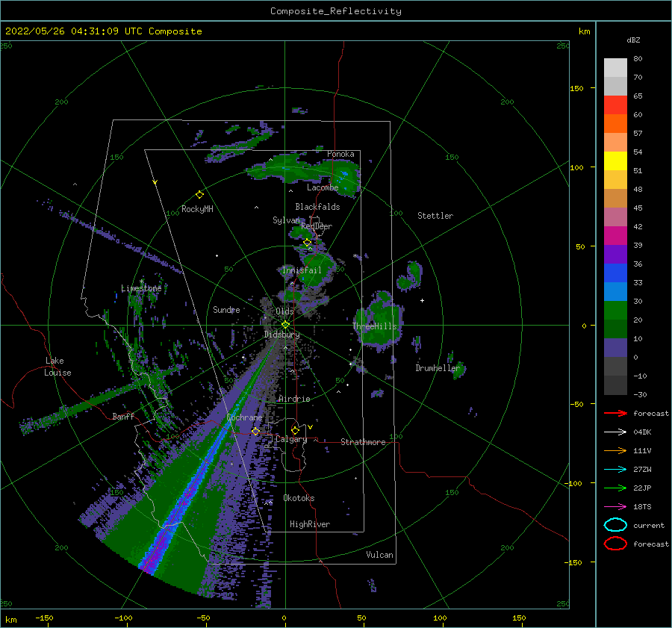Screen dimensions: 672x628
Task: Click the 'Lake Louise' map label
Action: tap(57, 367)
